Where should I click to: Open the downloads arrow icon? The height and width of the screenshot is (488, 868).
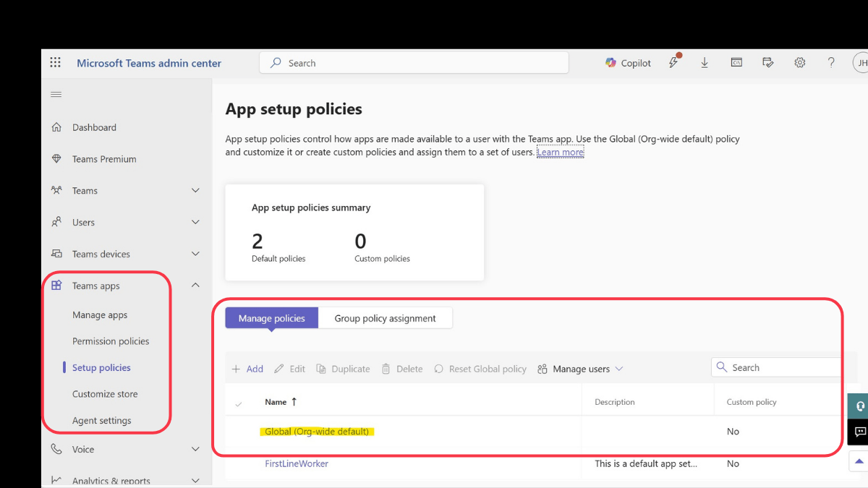[x=705, y=63]
